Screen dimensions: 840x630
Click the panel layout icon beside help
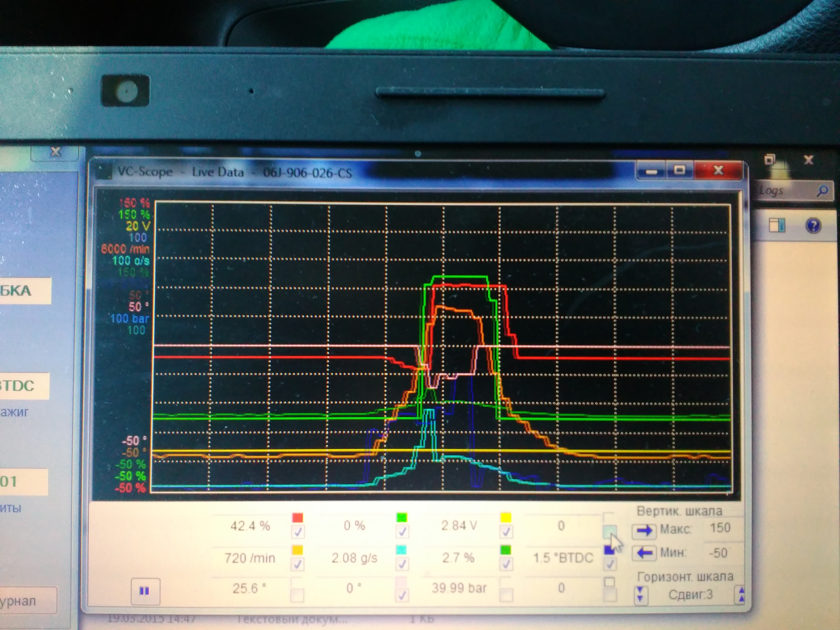pos(777,225)
